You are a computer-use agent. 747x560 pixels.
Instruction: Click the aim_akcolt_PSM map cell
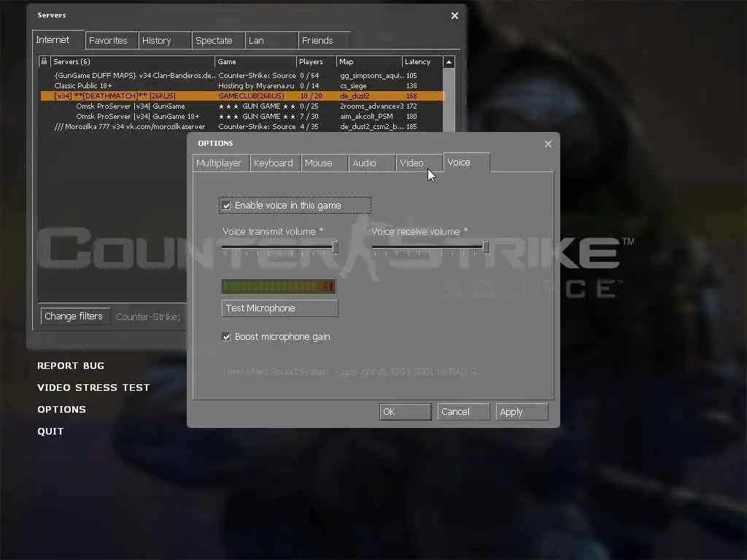pos(366,116)
